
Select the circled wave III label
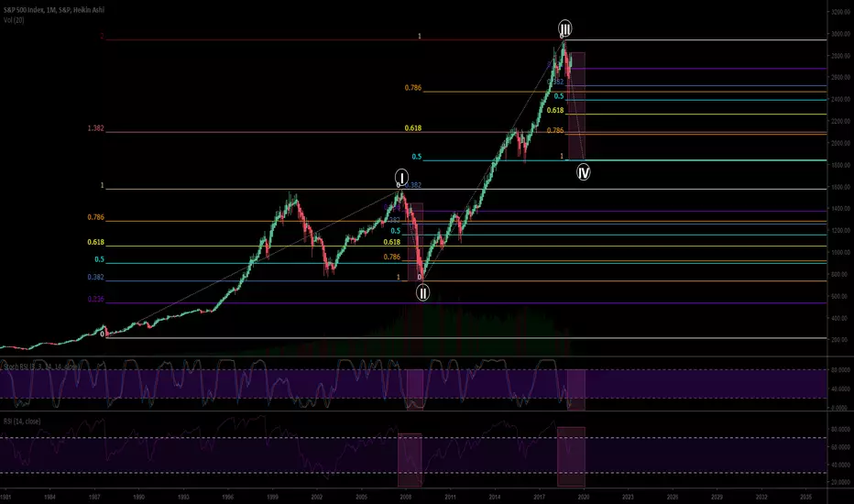point(564,28)
